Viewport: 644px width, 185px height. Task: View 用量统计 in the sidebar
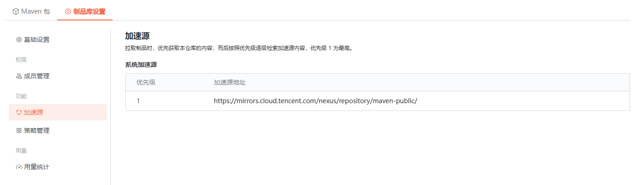tap(37, 167)
